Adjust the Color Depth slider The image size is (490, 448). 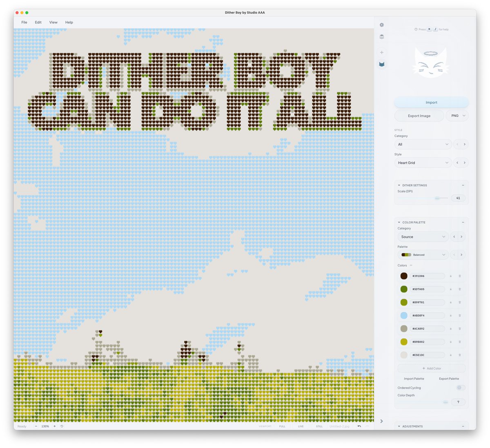[x=423, y=402]
